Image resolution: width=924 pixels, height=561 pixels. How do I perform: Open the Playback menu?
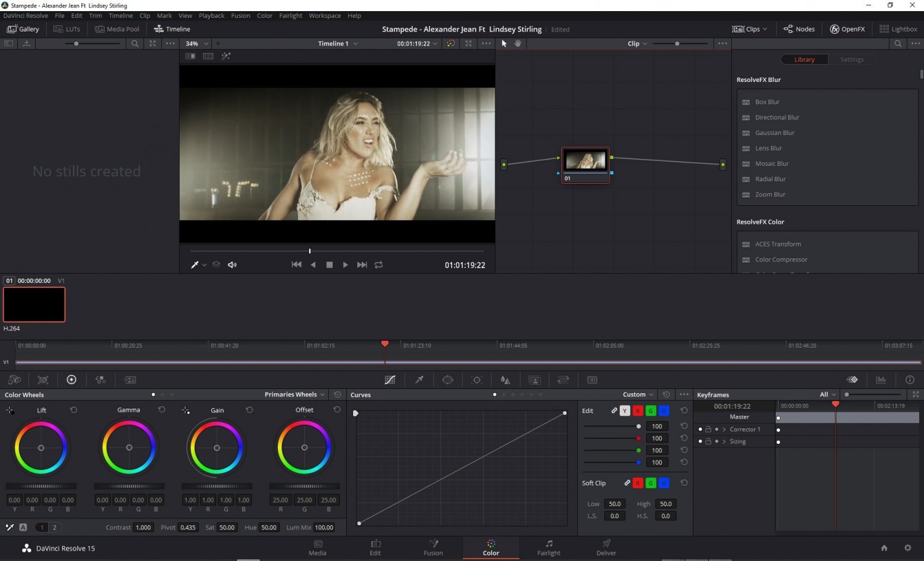(211, 15)
